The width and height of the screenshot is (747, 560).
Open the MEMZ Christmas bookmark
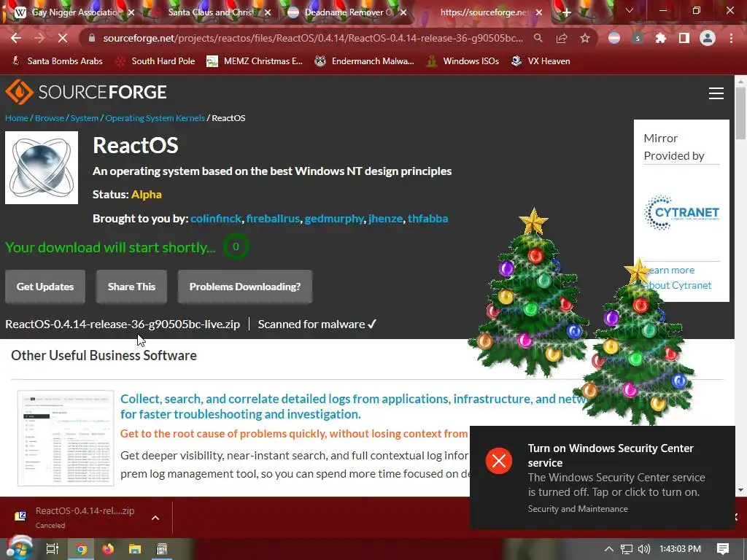pyautogui.click(x=255, y=61)
